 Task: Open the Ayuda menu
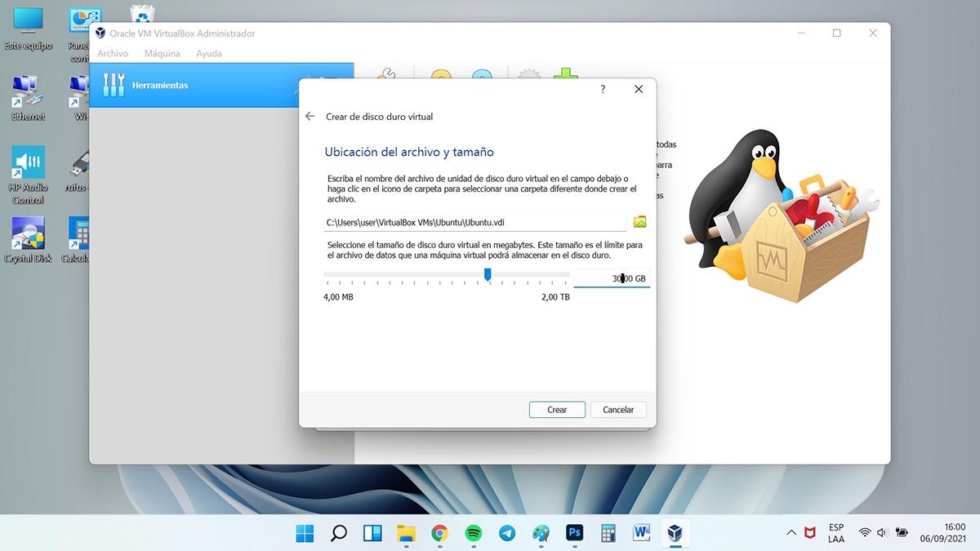point(209,54)
